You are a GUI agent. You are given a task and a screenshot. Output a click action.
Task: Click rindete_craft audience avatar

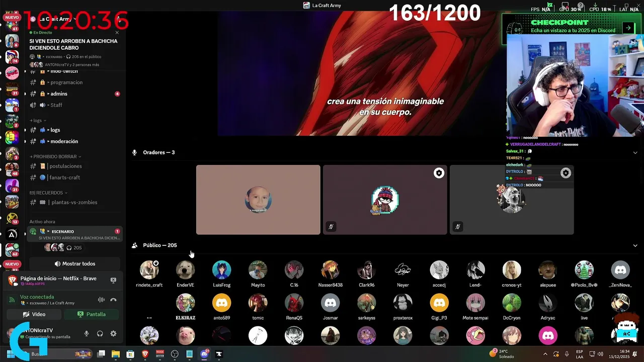[149, 270]
